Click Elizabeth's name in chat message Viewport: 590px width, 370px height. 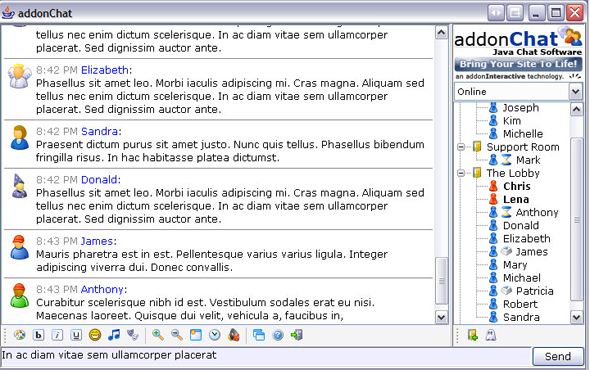(x=105, y=70)
